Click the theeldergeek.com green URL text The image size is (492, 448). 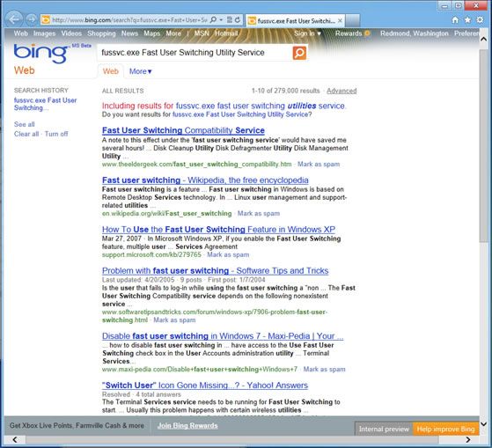click(197, 164)
